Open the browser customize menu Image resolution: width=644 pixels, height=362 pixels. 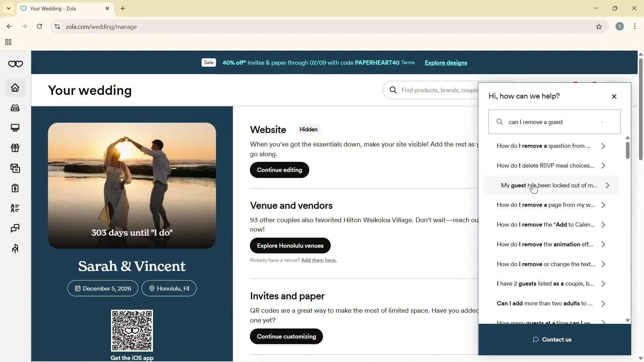coord(635,26)
